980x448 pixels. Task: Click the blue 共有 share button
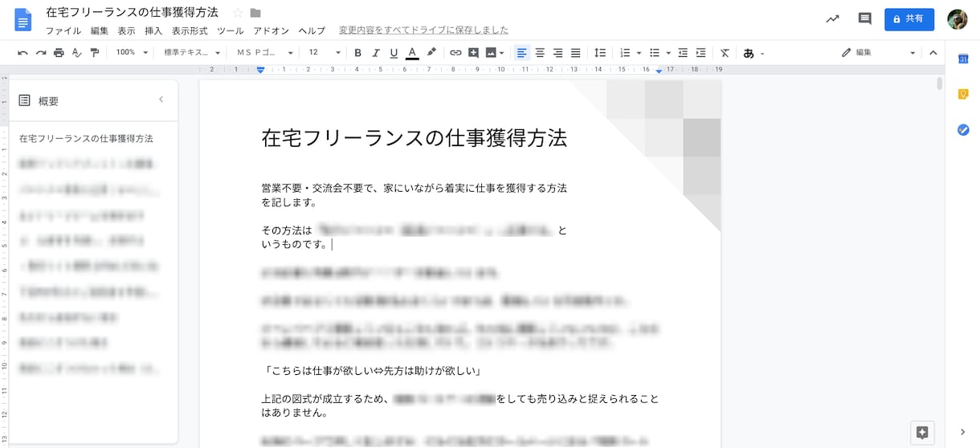tap(909, 18)
